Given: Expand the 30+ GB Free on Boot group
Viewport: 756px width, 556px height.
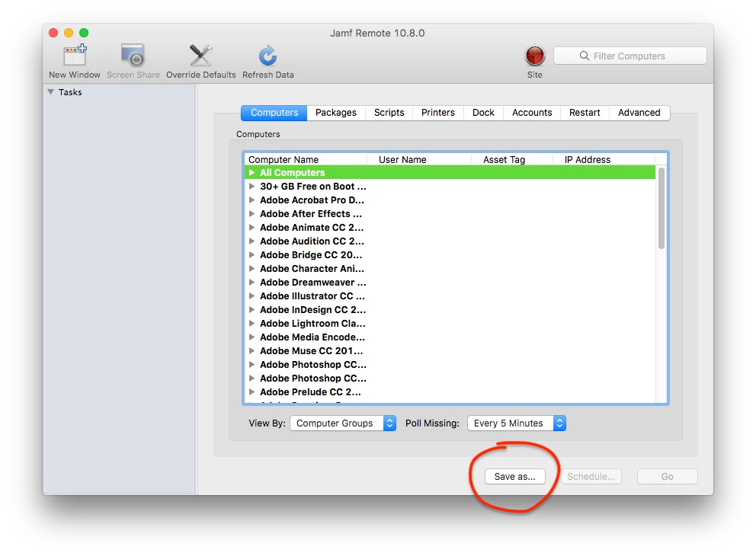Looking at the screenshot, I should coord(251,187).
